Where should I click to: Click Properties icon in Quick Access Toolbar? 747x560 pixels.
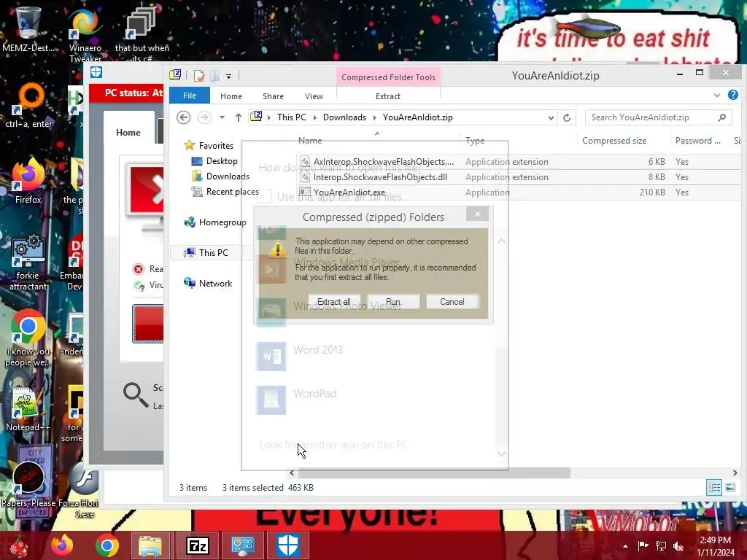[198, 75]
